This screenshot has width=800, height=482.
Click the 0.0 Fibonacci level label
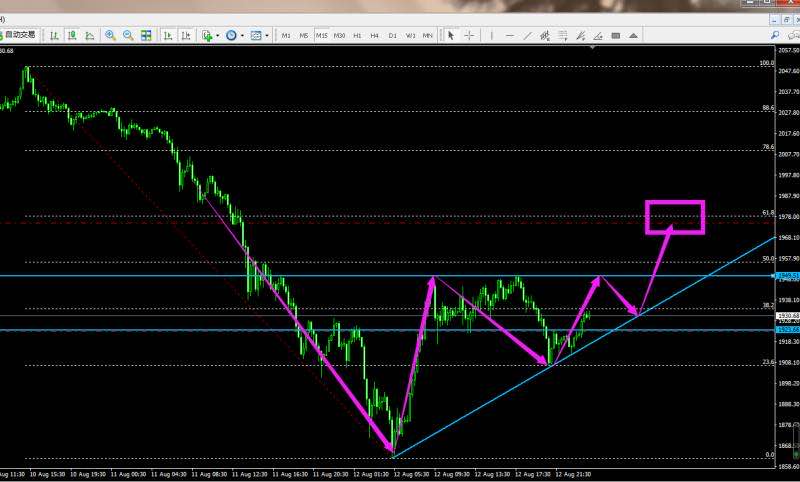[770, 454]
